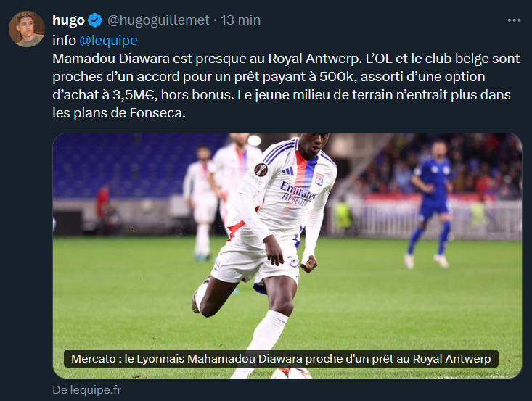Click the blue verified badge
The height and width of the screenshot is (401, 532).
(95, 20)
